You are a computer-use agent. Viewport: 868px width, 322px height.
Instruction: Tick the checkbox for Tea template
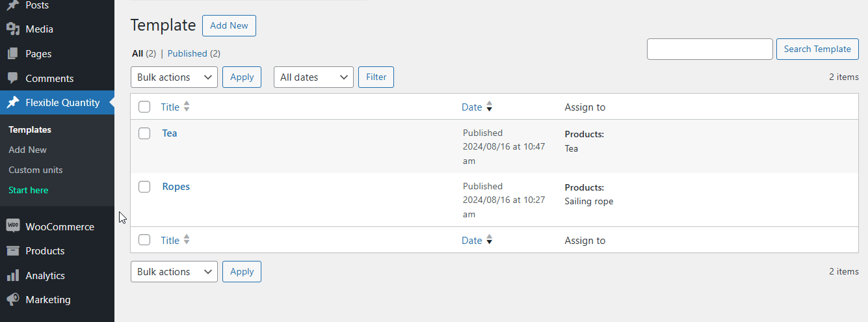click(x=144, y=133)
